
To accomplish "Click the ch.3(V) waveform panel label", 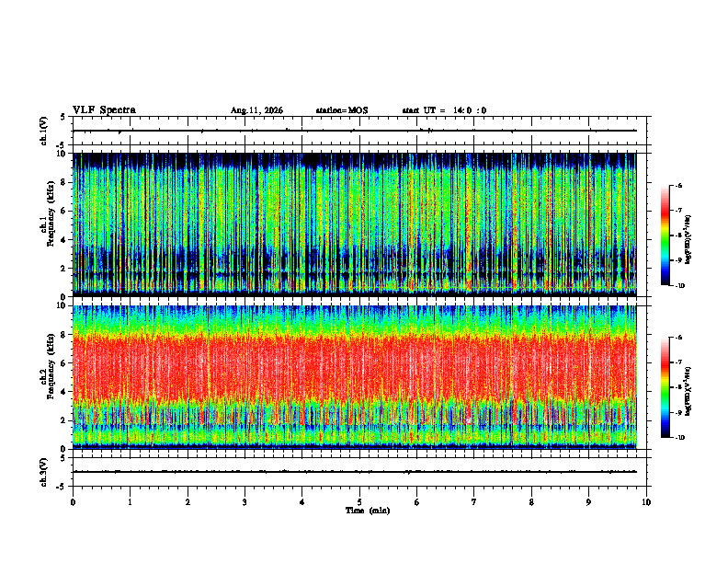I will click(43, 472).
